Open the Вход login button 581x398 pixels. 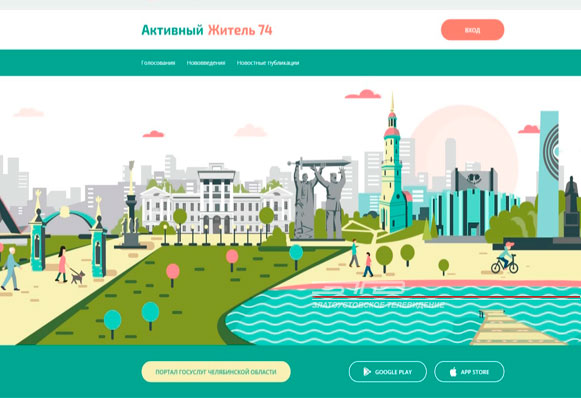click(472, 30)
